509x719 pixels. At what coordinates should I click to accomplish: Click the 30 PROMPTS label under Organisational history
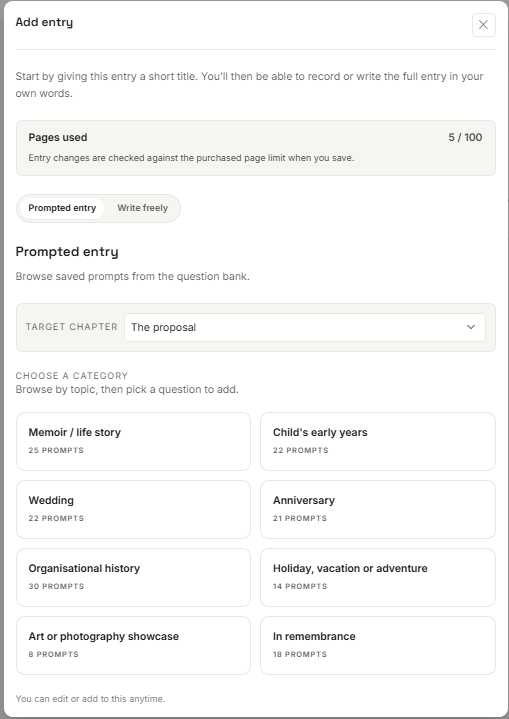[x=56, y=586]
